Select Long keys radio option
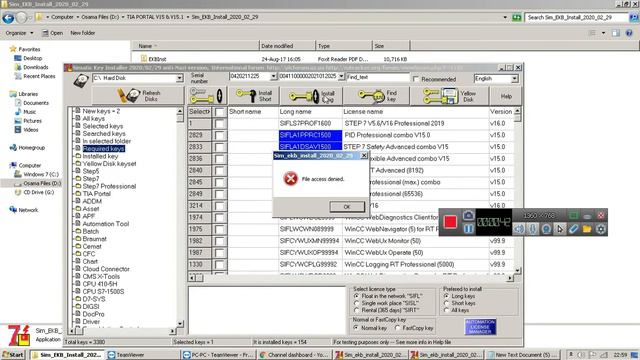Screen dimensions: 640x360 coord(446,296)
